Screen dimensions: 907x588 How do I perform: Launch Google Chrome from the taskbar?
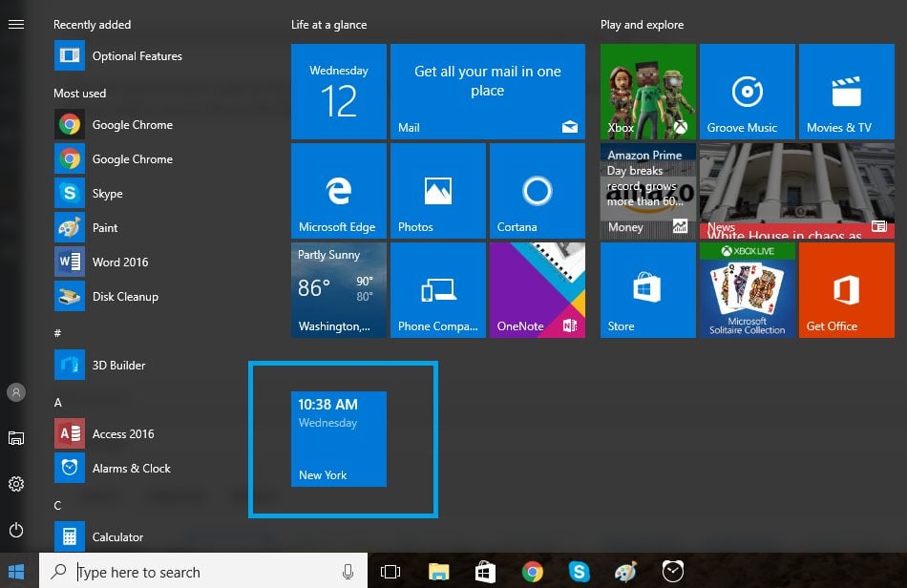pos(532,572)
